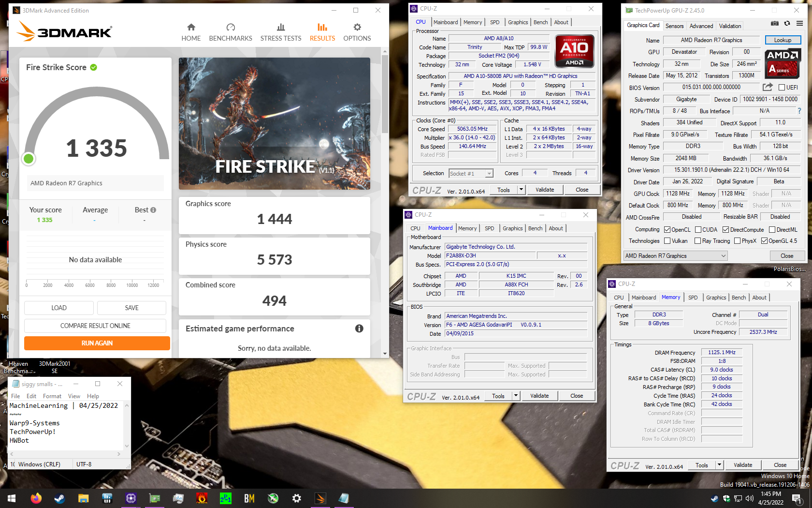Switch to Sensors tab in GPU-Z
This screenshot has width=812, height=508.
pos(674,26)
